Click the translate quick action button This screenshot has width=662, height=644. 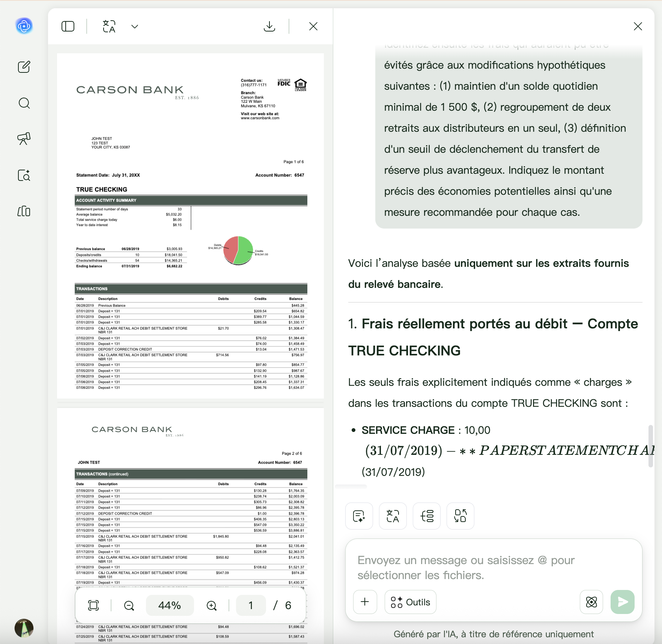(x=393, y=516)
